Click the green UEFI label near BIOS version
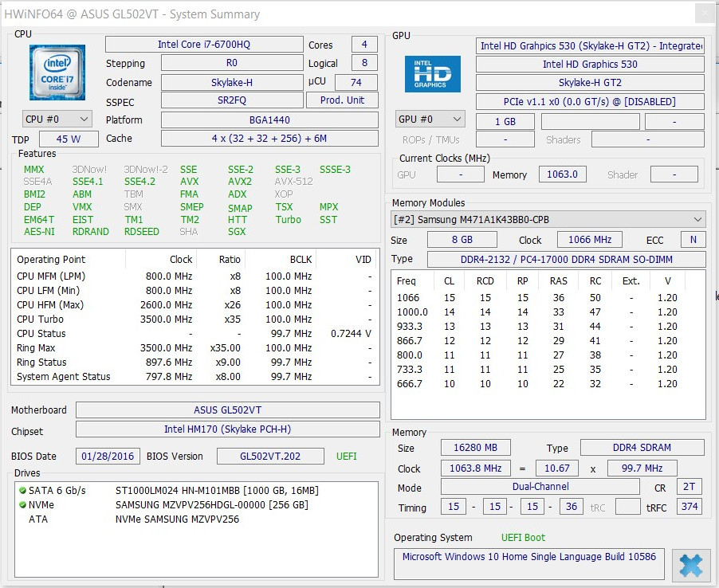The width and height of the screenshot is (719, 588). 346,457
